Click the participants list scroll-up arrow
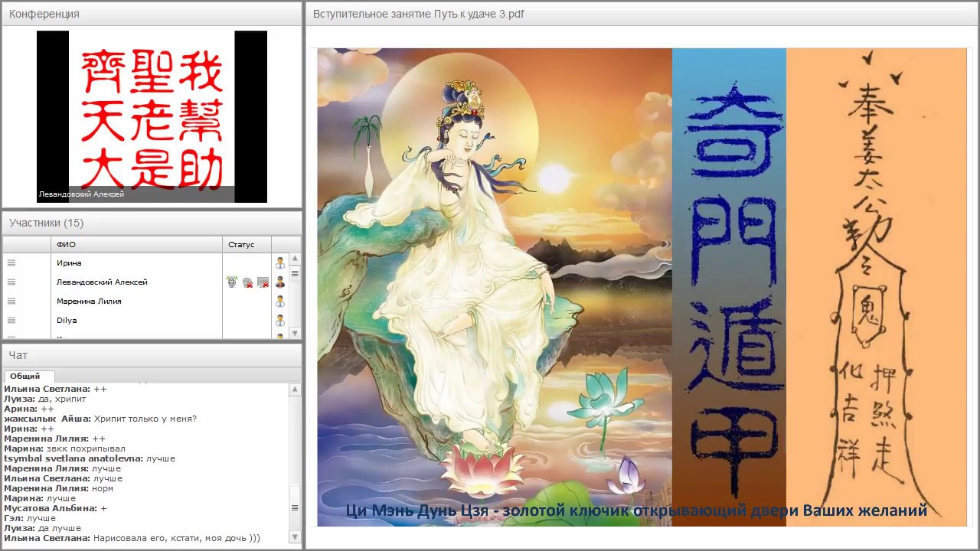This screenshot has height=551, width=980. point(295,259)
